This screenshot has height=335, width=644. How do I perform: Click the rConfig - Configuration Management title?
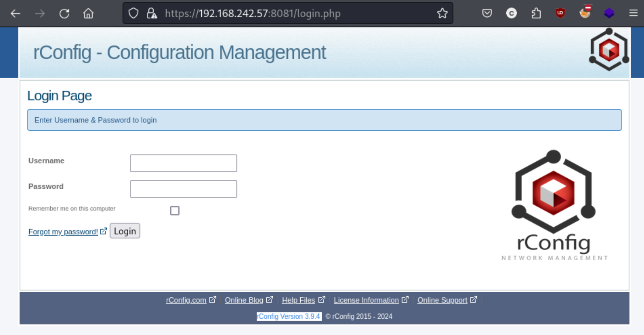[x=180, y=52]
